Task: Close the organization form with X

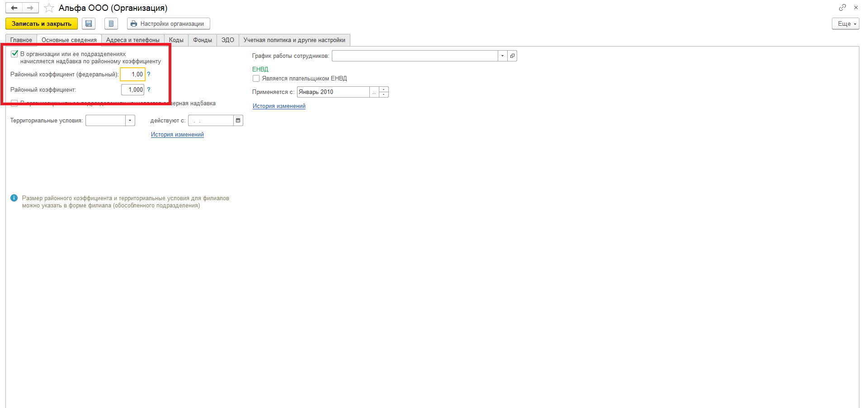Action: pos(856,7)
